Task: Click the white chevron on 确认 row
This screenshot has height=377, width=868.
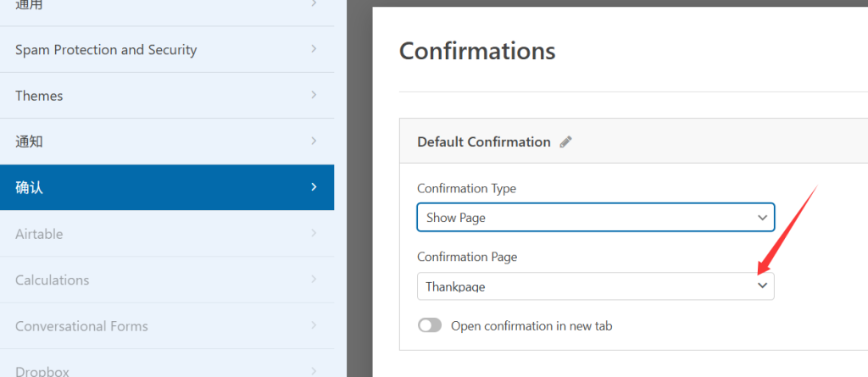Action: coord(314,186)
